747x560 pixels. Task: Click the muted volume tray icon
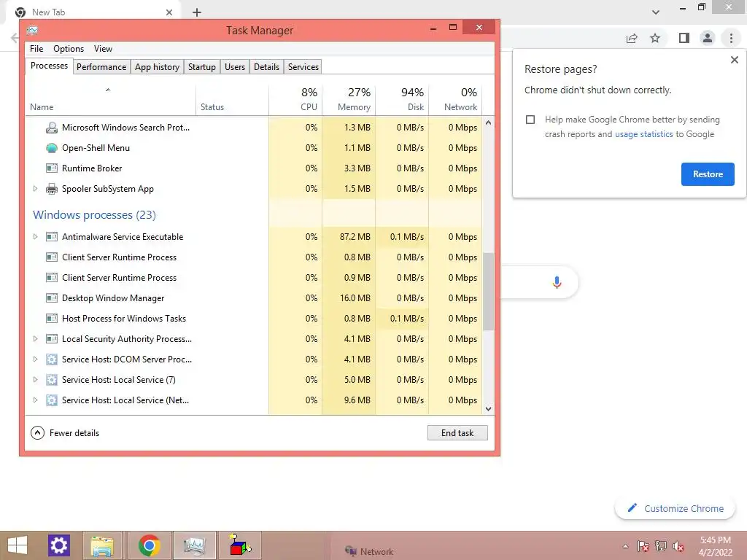[x=678, y=546]
